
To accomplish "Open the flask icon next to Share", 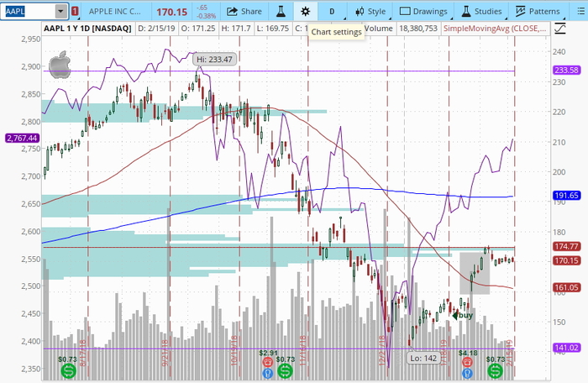I will 281,12.
